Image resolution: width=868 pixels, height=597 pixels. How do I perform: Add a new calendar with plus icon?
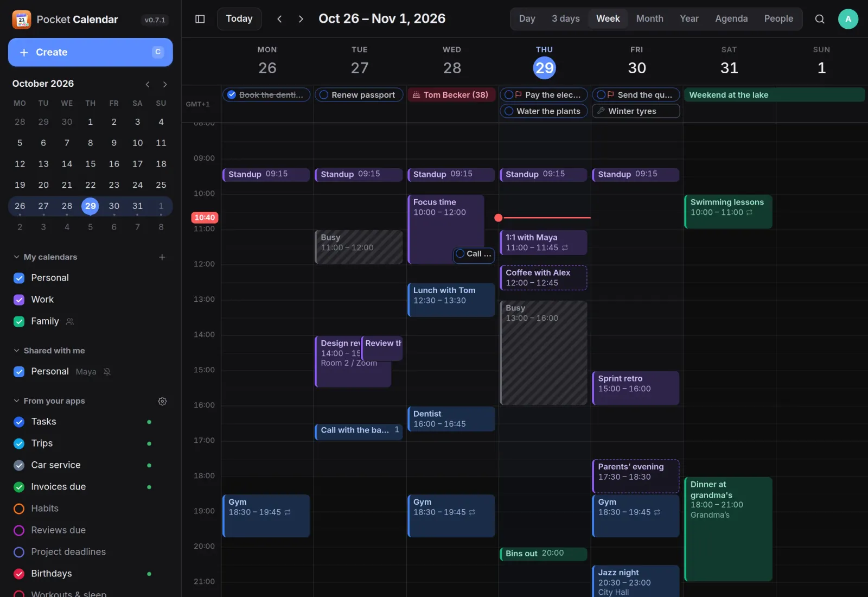(x=162, y=257)
